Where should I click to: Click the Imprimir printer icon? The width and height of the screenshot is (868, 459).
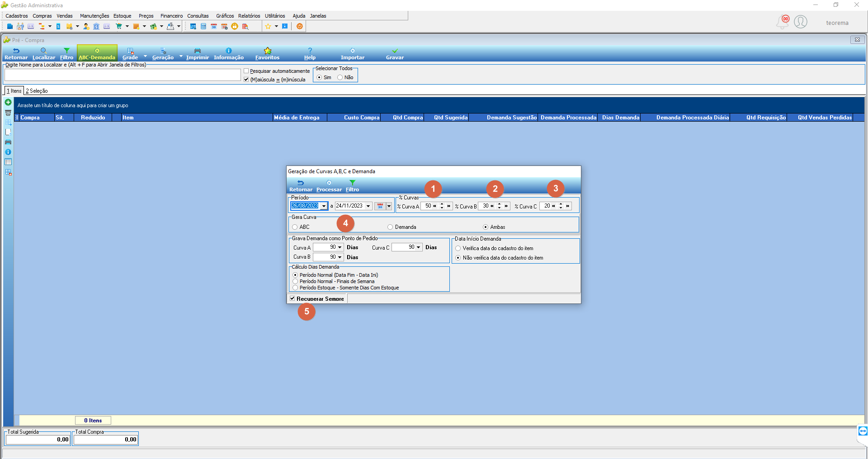(198, 51)
